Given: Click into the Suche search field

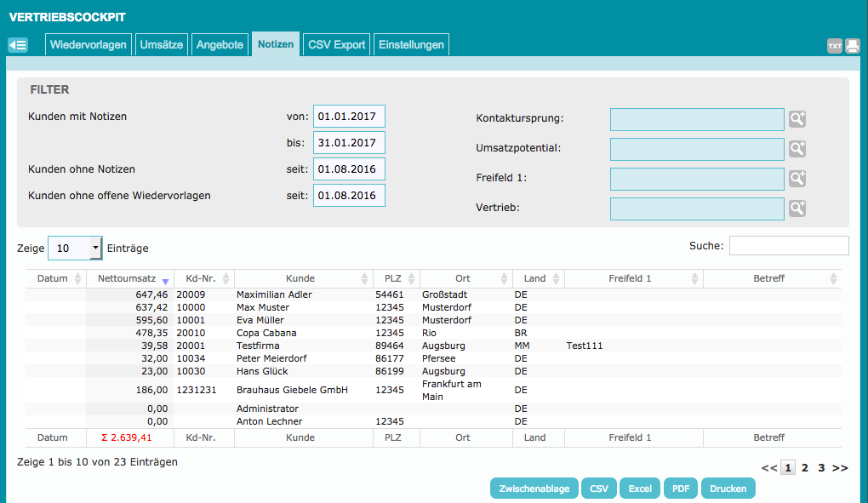Looking at the screenshot, I should pos(789,246).
